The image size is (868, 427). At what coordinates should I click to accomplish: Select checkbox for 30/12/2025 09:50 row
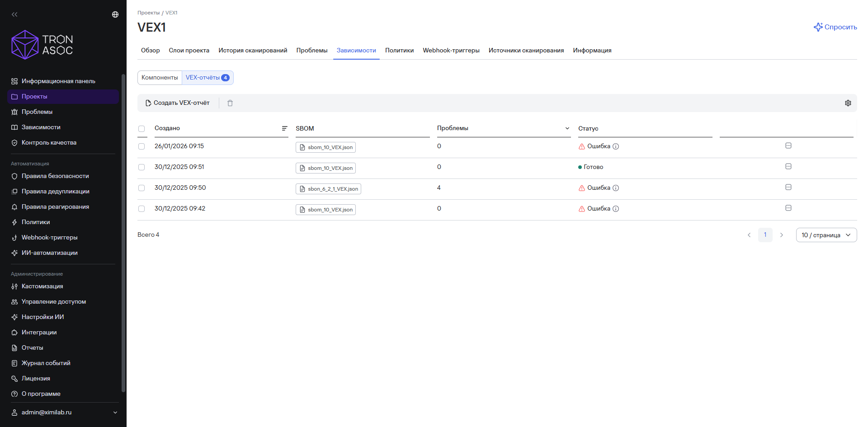142,188
